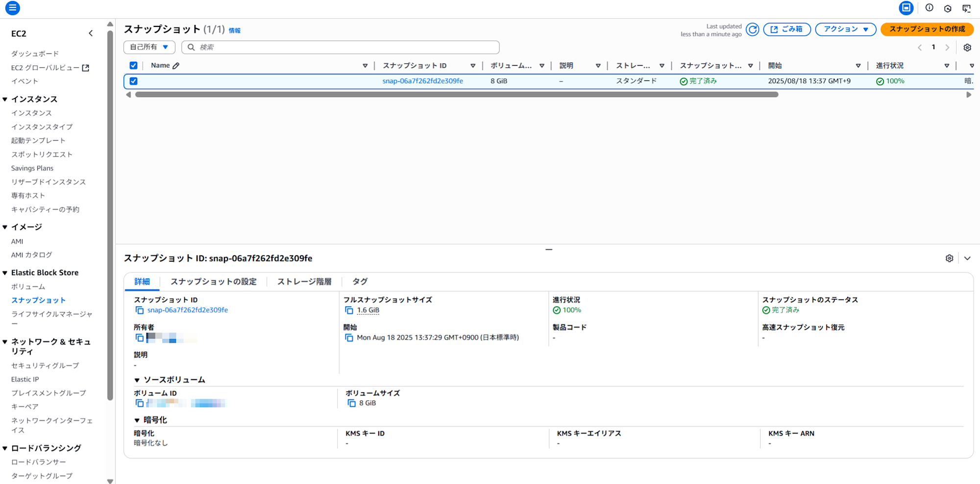Open the hamburger navigation menu
The height and width of the screenshot is (484, 980).
[13, 8]
